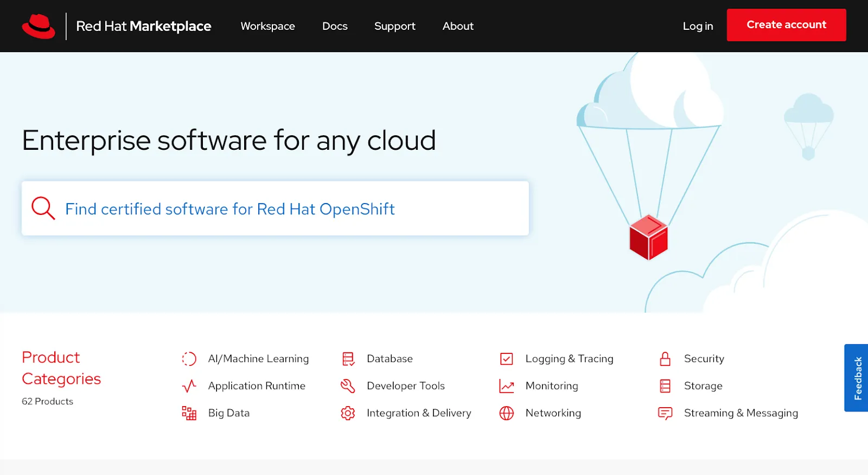Click the AI/Machine Learning circle icon

pos(189,359)
